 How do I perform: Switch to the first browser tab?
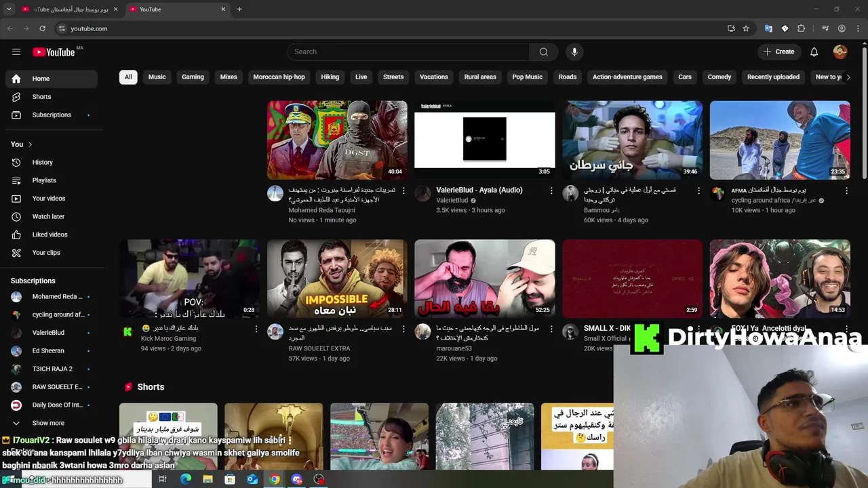(x=69, y=9)
